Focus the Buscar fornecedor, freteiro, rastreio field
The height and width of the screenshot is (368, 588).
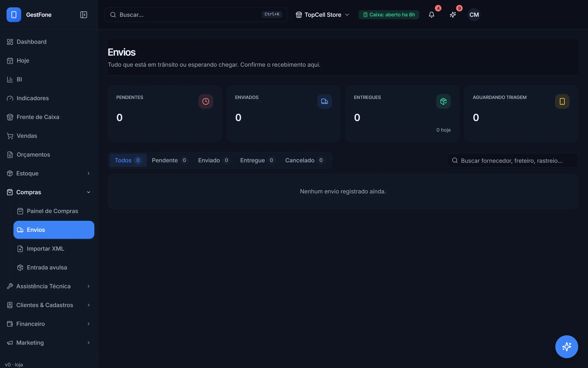pos(513,160)
